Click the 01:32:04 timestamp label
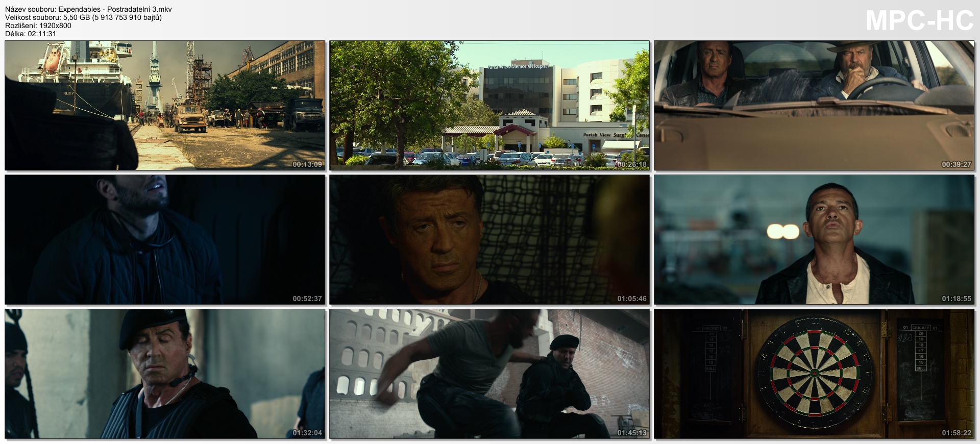The width and height of the screenshot is (980, 444). click(307, 433)
